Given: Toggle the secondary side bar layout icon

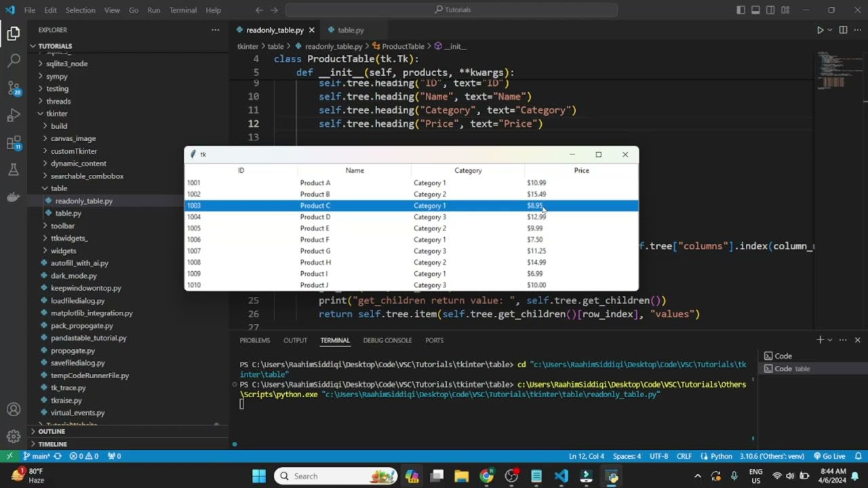Looking at the screenshot, I should [770, 10].
